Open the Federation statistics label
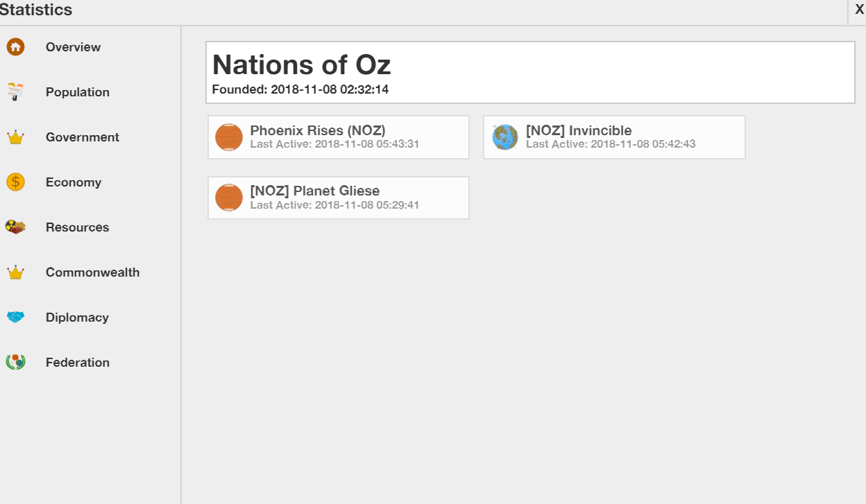 coord(78,363)
